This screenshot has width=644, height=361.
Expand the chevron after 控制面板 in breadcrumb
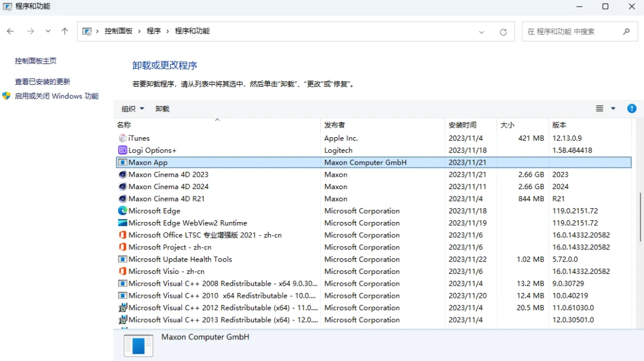[x=140, y=31]
